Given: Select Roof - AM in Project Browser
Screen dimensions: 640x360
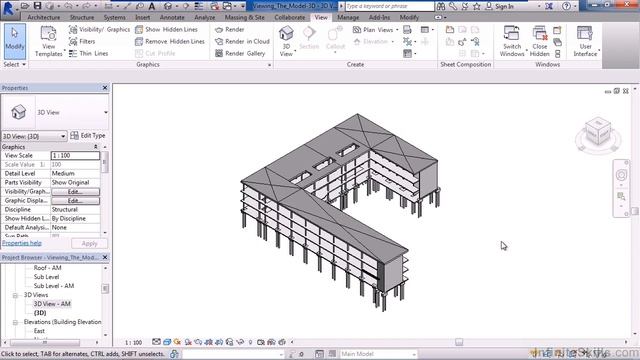Looking at the screenshot, I should pyautogui.click(x=47, y=268).
